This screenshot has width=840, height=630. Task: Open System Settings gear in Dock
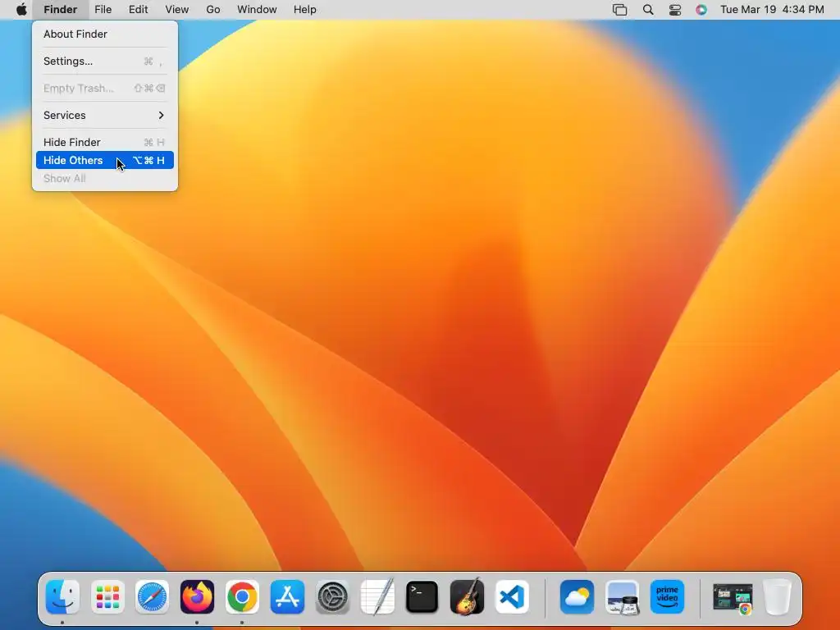pyautogui.click(x=332, y=597)
